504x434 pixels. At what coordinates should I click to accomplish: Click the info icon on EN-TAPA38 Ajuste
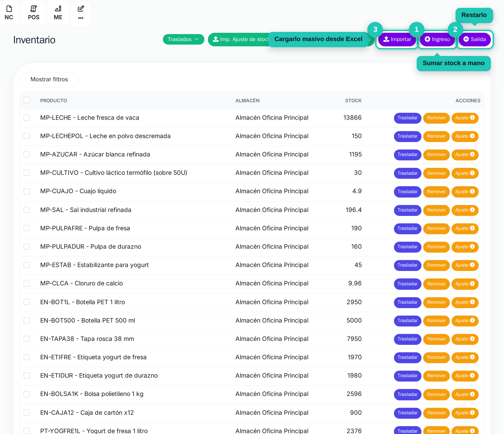tap(472, 339)
